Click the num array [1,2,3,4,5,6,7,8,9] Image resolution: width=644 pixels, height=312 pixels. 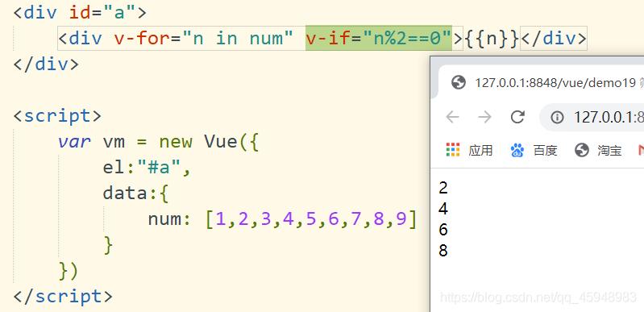pyautogui.click(x=311, y=219)
